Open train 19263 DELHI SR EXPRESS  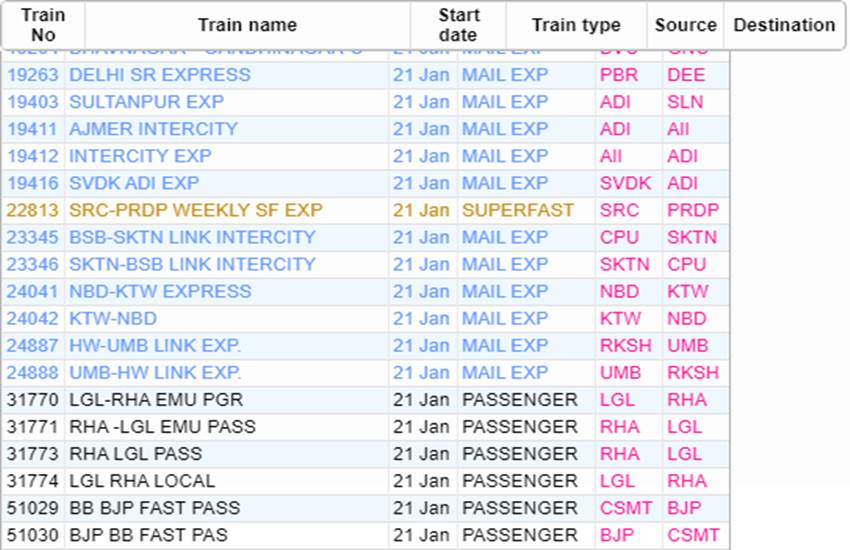(159, 75)
